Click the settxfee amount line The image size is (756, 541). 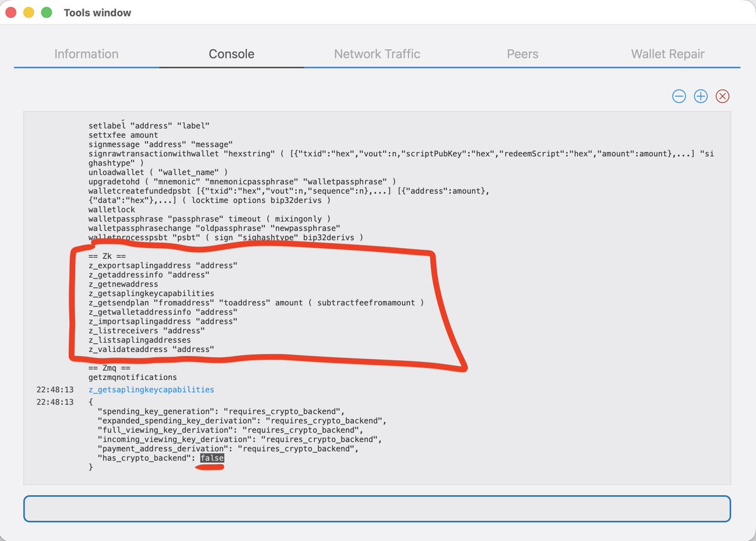123,135
